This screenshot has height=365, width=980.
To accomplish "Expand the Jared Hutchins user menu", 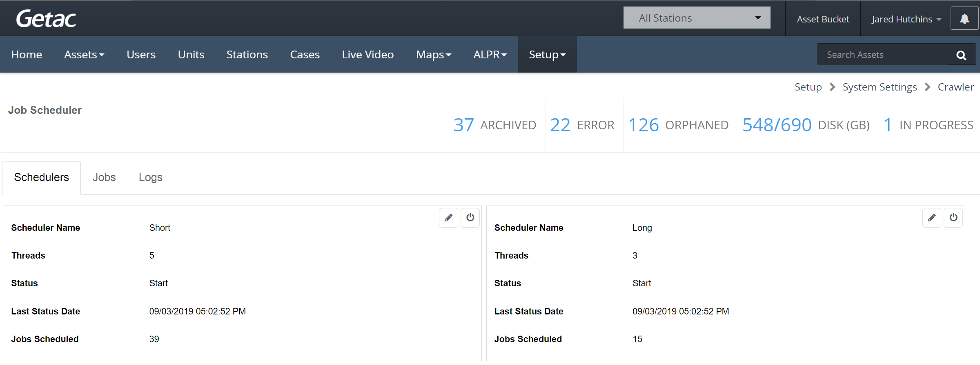I will (x=906, y=19).
